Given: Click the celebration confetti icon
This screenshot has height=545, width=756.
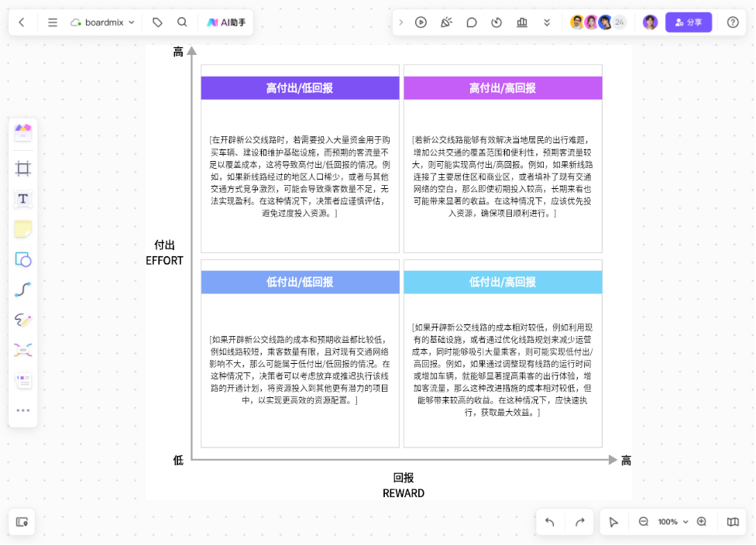Looking at the screenshot, I should 446,22.
